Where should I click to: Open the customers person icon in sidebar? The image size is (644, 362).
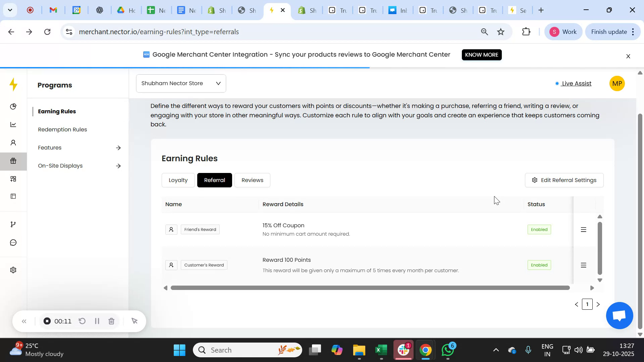tap(13, 142)
